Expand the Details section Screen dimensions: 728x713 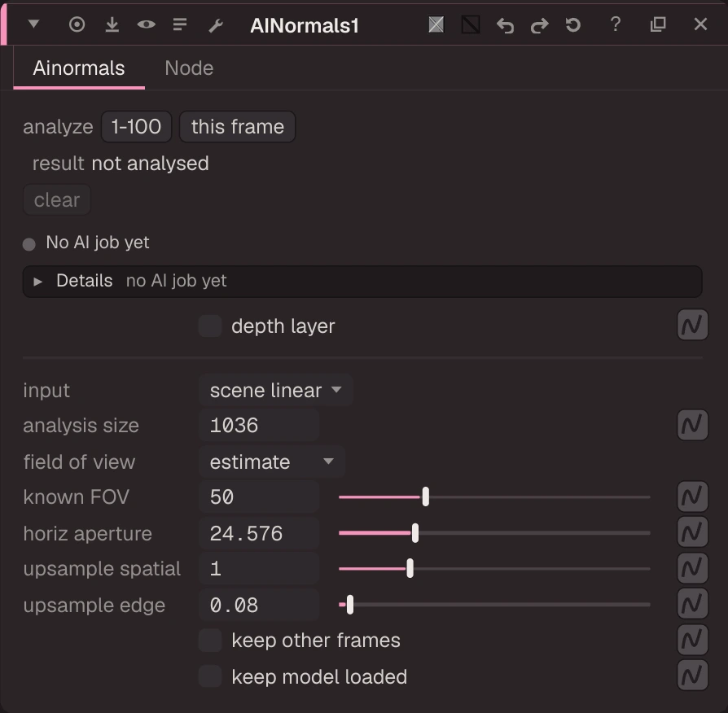coord(362,281)
